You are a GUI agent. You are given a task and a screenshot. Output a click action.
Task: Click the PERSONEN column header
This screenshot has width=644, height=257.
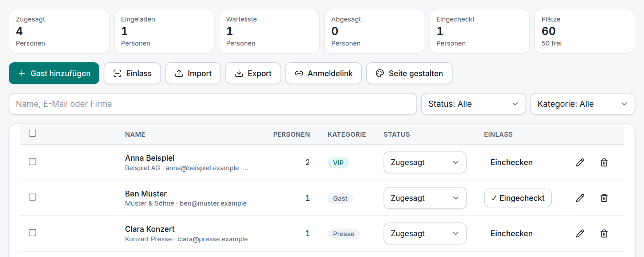coord(291,135)
